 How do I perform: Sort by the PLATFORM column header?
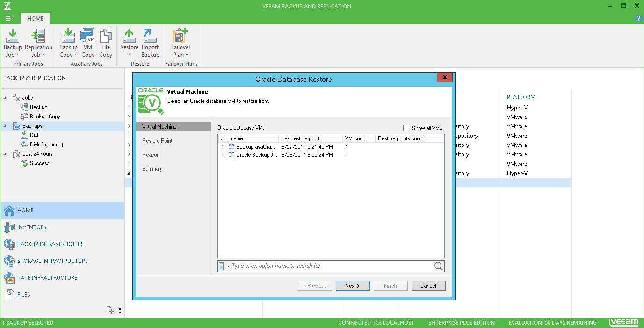tap(521, 97)
